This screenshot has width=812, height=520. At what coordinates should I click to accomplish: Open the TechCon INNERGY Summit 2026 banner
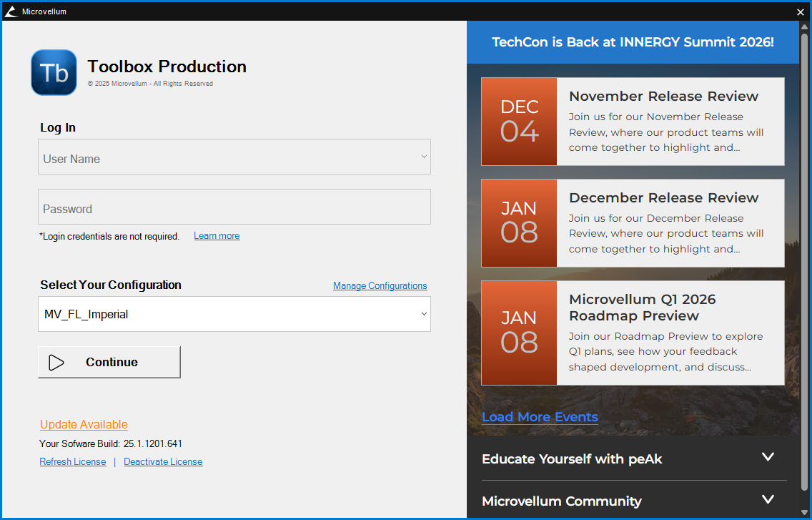click(x=633, y=42)
